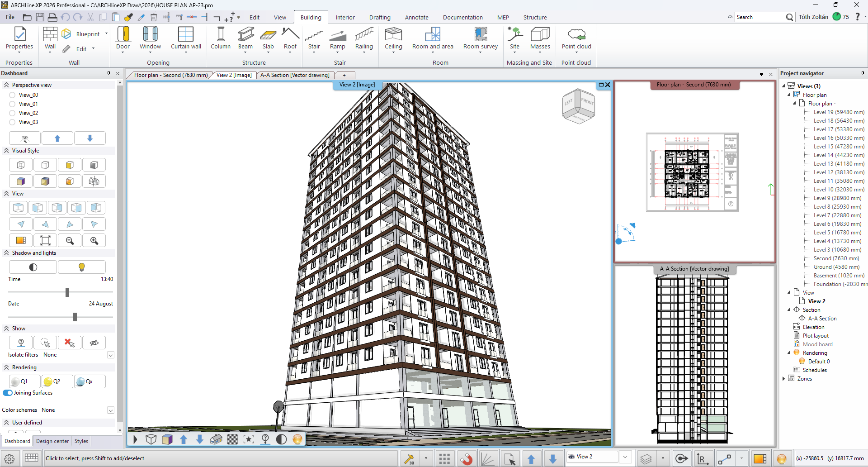Open the Point cloud tool
The width and height of the screenshot is (868, 467).
(x=576, y=35)
